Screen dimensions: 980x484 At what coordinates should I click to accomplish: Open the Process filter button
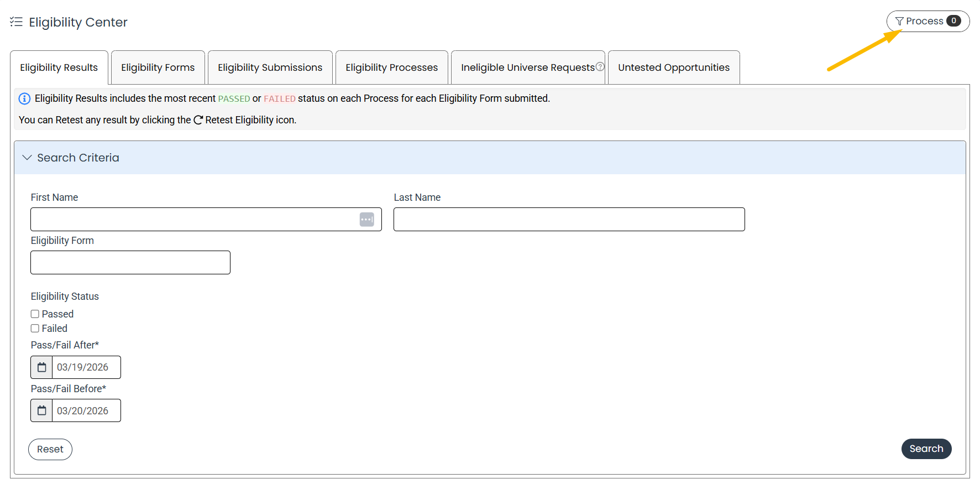[x=928, y=21]
